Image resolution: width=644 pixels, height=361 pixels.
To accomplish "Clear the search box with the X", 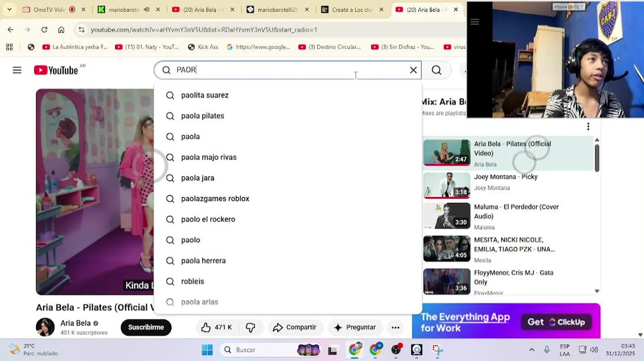I will 413,70.
